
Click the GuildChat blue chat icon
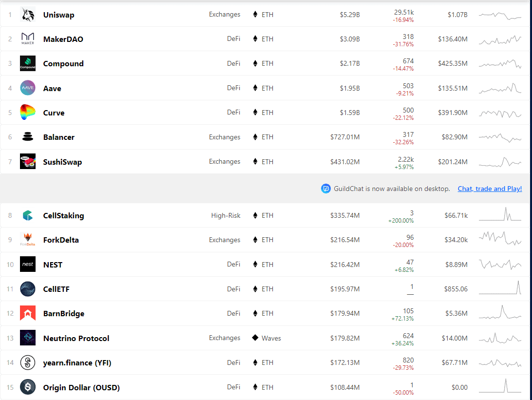point(326,189)
